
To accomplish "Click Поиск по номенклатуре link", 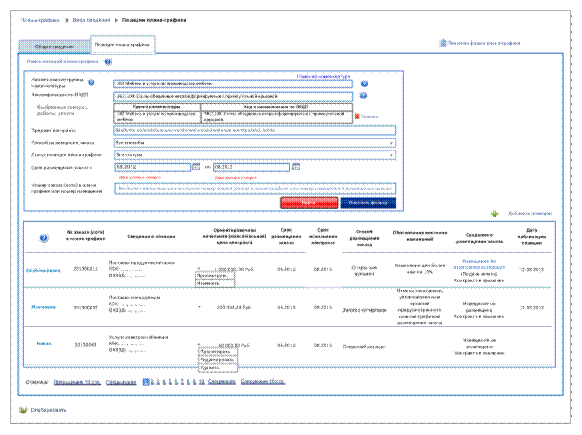I will 324,76.
